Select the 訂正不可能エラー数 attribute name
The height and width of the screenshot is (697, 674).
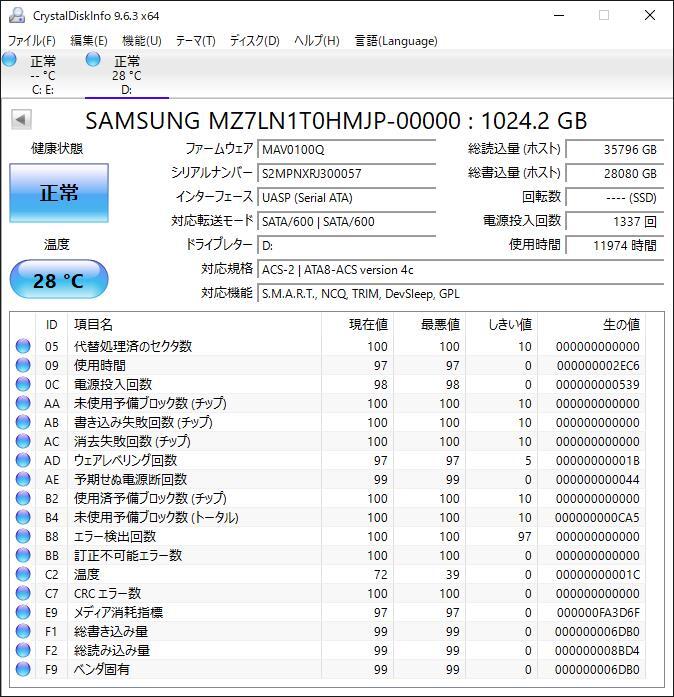[x=128, y=555]
